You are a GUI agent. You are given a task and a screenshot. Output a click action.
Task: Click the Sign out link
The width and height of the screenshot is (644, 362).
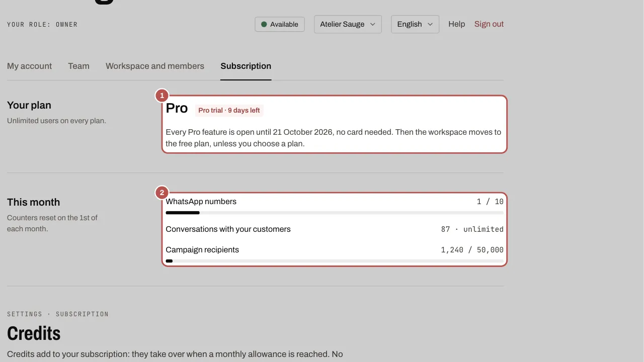489,24
